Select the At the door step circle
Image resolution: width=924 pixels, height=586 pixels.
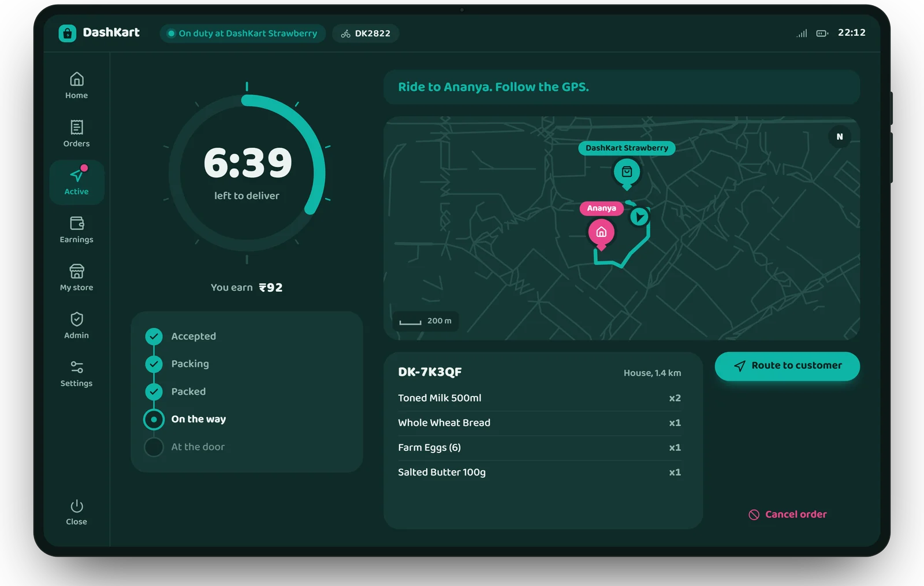(x=154, y=447)
